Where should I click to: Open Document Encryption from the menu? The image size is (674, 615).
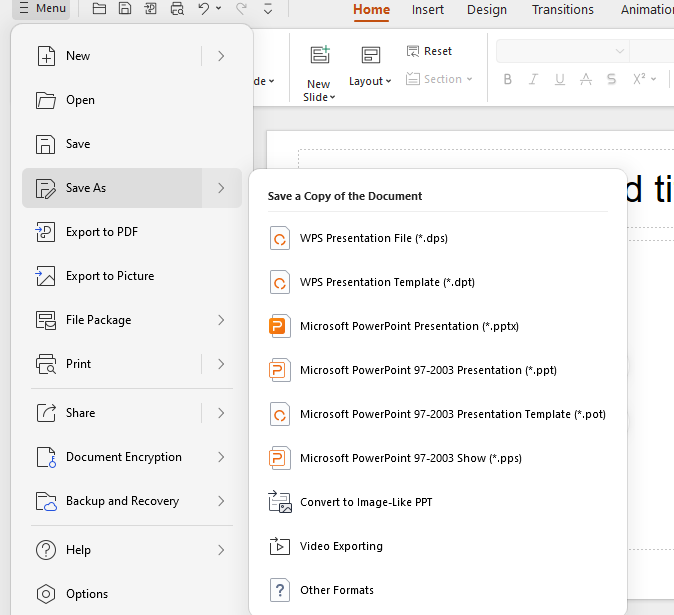pos(124,457)
